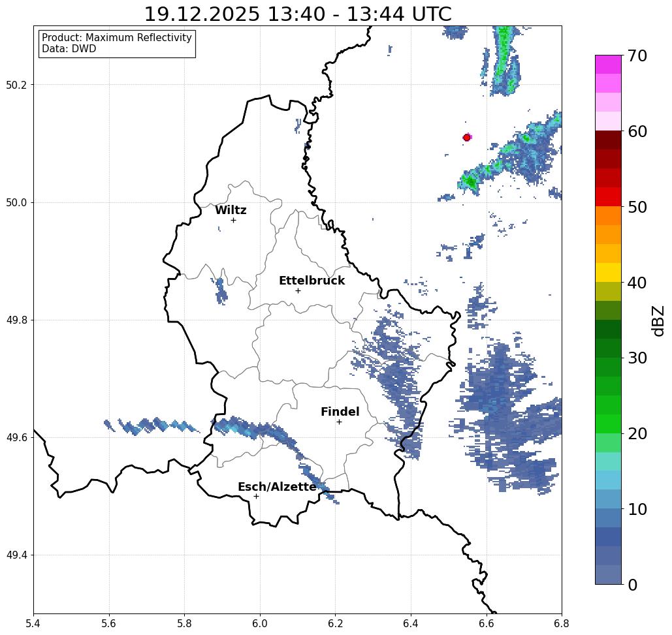672x635 pixels.
Task: Click the 30 colorbar tick label
Action: click(637, 358)
